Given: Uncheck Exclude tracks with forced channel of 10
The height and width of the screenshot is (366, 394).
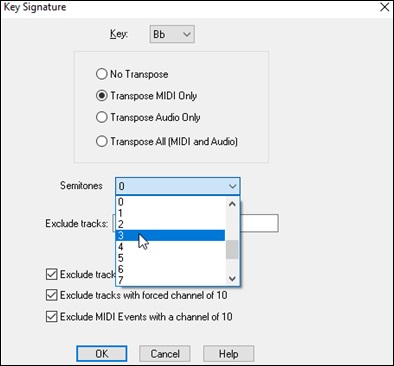Looking at the screenshot, I should tap(51, 295).
